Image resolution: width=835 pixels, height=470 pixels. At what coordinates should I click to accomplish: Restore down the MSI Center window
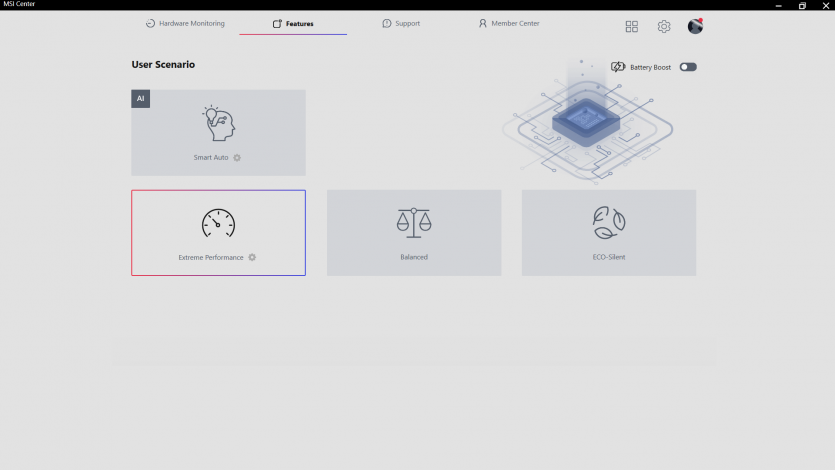pyautogui.click(x=802, y=5)
